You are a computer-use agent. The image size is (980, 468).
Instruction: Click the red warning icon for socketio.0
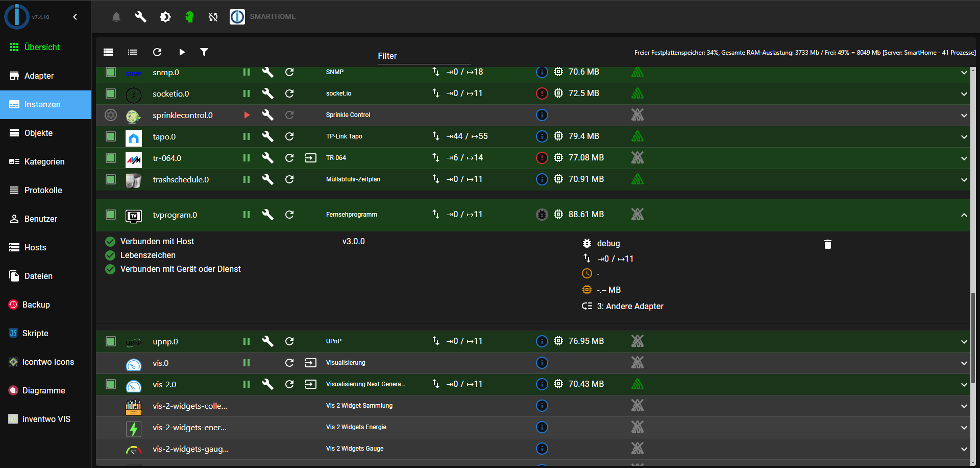(542, 93)
